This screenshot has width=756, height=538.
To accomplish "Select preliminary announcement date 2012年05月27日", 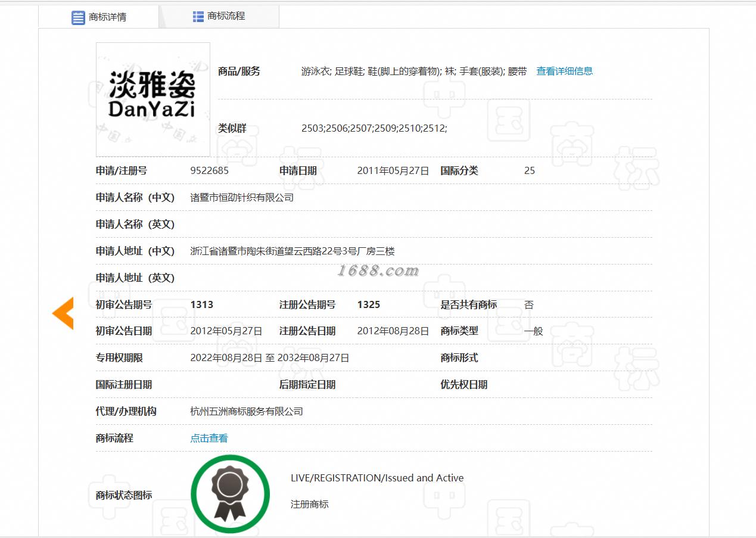I will [226, 331].
